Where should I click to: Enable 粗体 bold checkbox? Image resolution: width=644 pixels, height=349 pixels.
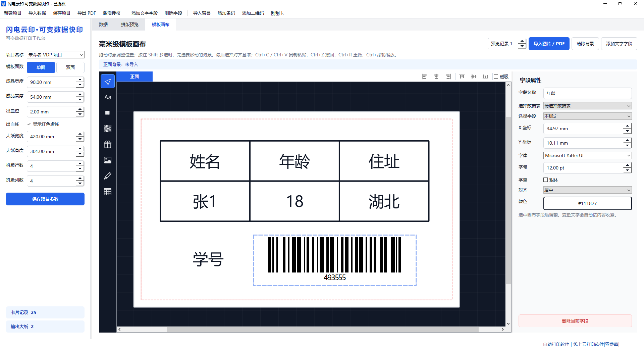pos(546,180)
